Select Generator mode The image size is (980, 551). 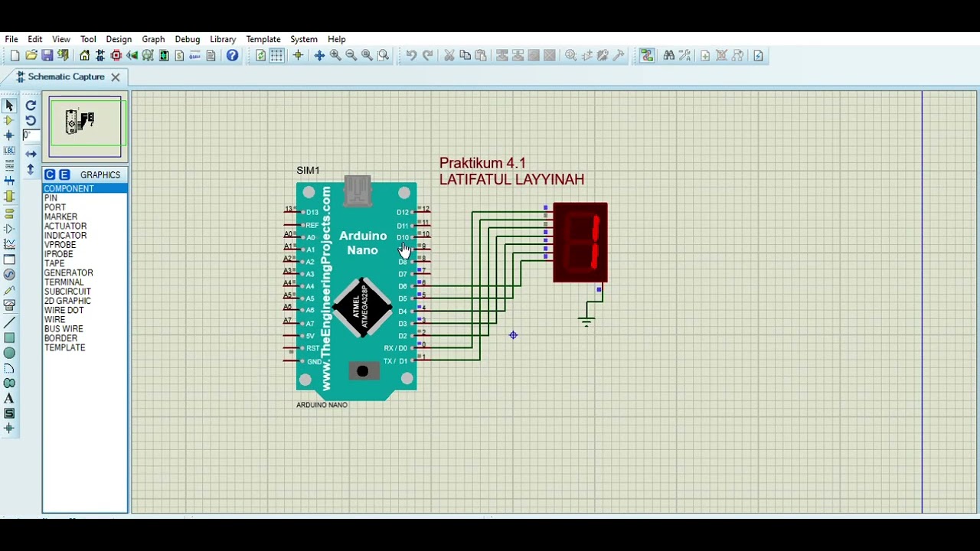pos(9,275)
